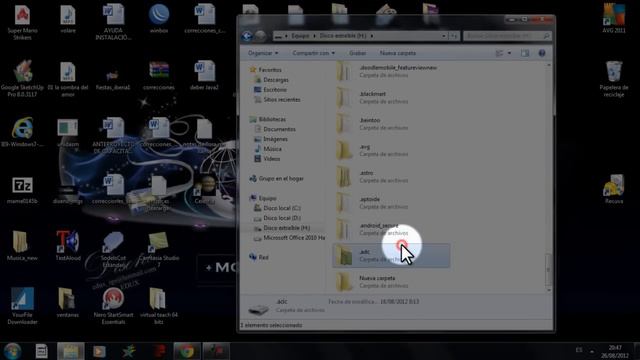
Task: Open Documentos library
Action: pos(279,129)
